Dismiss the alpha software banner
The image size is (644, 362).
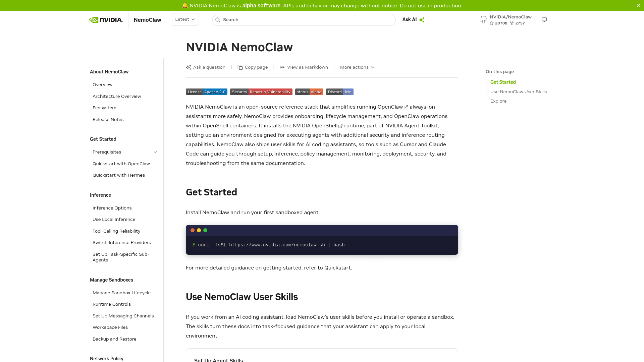pyautogui.click(x=639, y=5)
